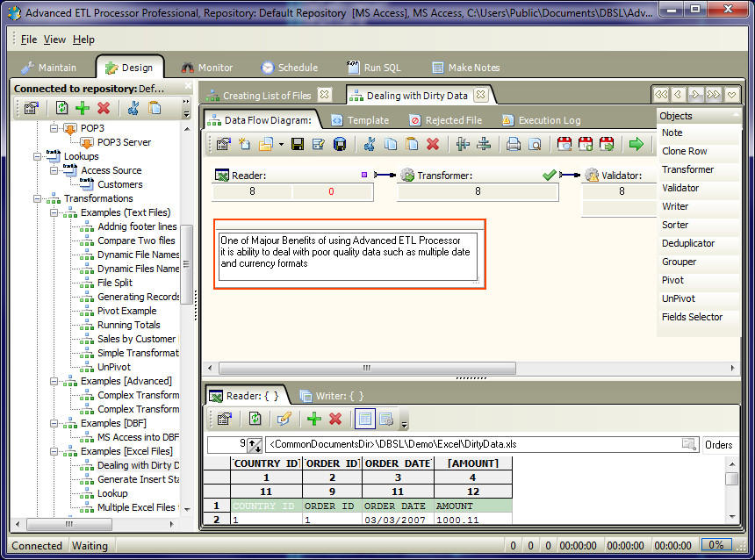Click the align vertical centers icon
Image resolution: width=755 pixels, height=560 pixels.
tap(463, 144)
